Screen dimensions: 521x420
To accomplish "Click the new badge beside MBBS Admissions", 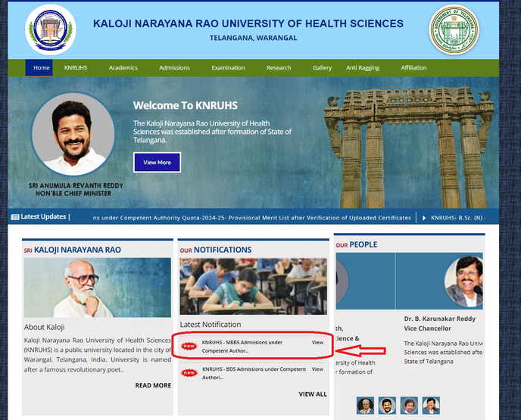I will 189,347.
